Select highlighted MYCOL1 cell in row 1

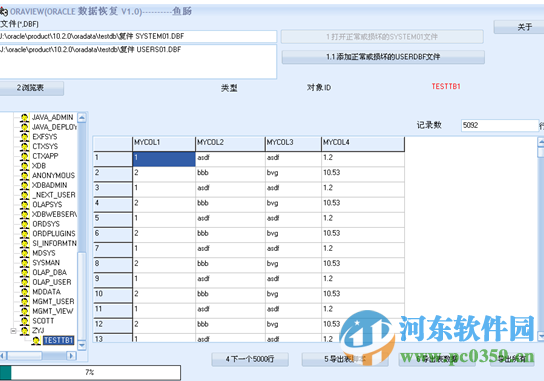(x=164, y=159)
